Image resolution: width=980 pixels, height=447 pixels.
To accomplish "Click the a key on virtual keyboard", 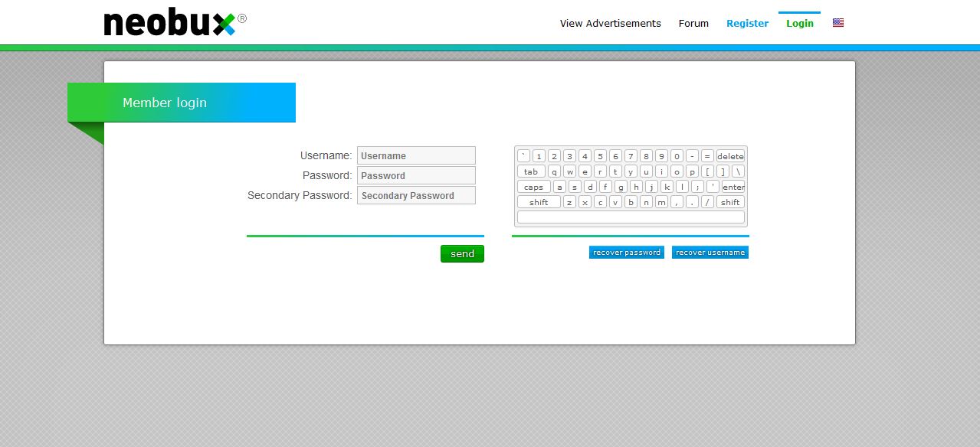I will tap(559, 187).
